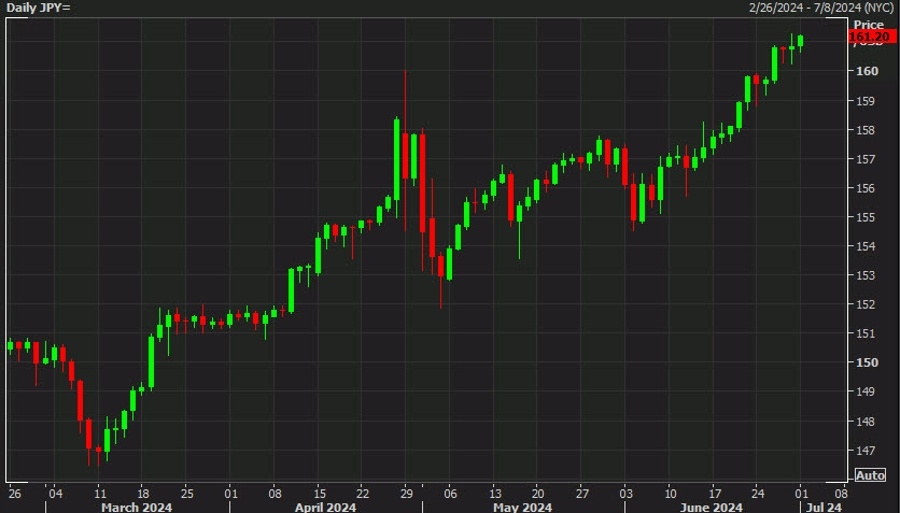Click the date range 2/26/2024 - 7/8/2024 (NYC)
The width and height of the screenshot is (900, 513).
pyautogui.click(x=821, y=8)
